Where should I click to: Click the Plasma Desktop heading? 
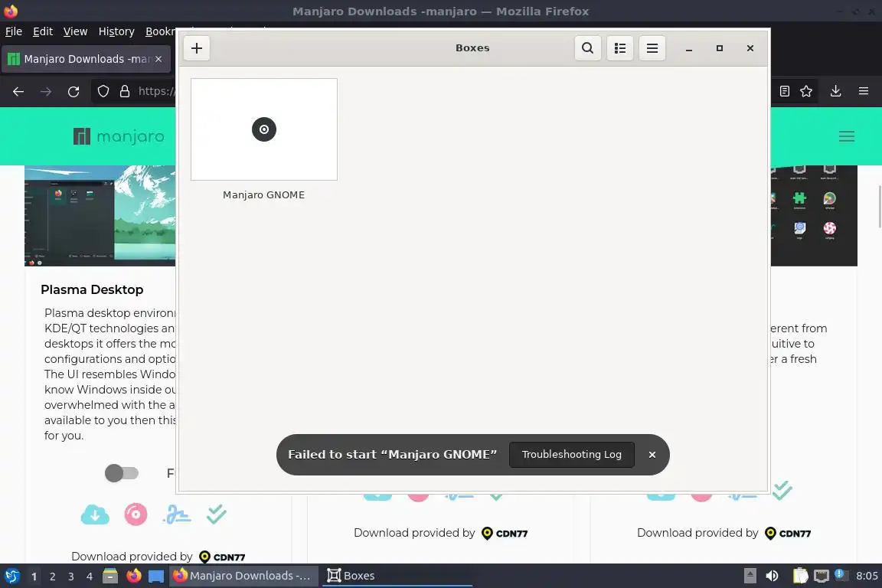coord(92,289)
